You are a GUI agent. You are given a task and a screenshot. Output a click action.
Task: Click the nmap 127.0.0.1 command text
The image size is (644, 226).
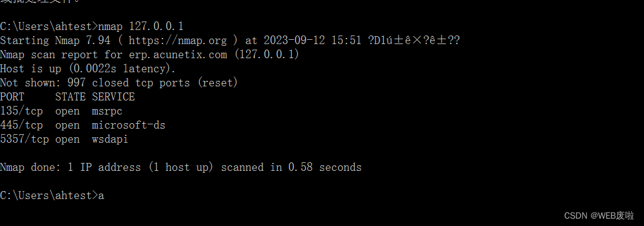click(x=141, y=27)
